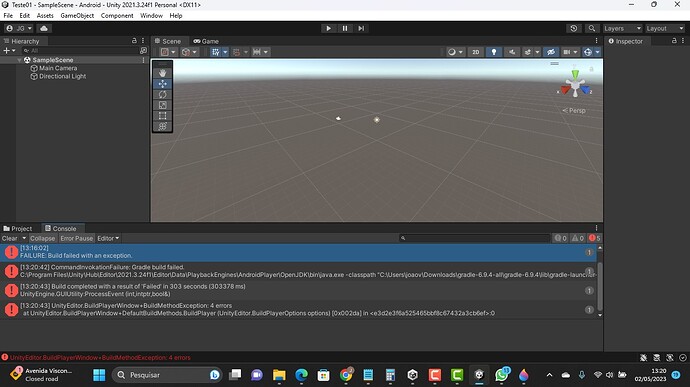Open File Explorer from the taskbar
This screenshot has height=387, width=690.
[x=279, y=375]
